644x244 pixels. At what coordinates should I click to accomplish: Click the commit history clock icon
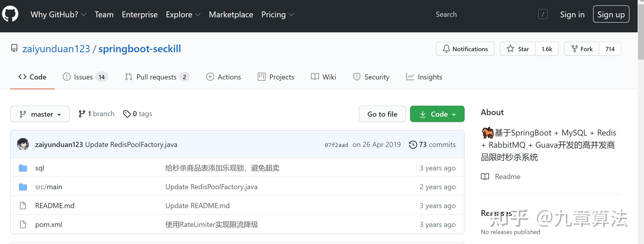coord(413,145)
